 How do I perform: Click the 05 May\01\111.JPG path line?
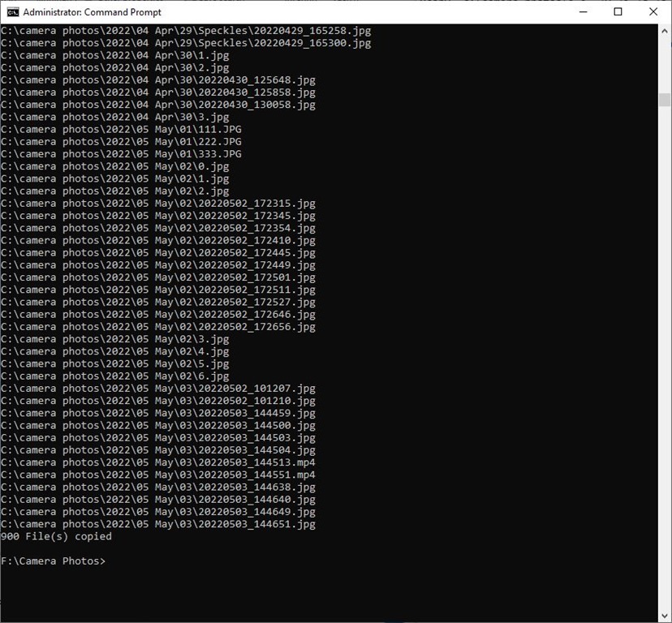point(122,129)
